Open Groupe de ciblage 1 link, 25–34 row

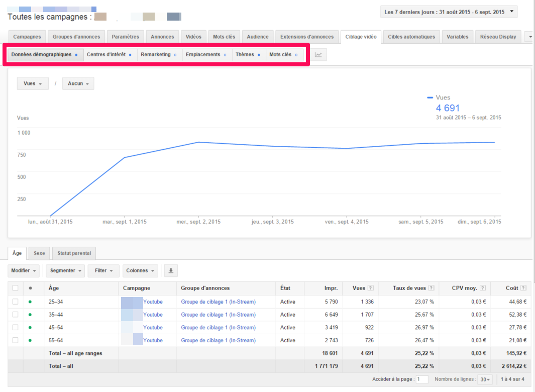[x=219, y=302]
